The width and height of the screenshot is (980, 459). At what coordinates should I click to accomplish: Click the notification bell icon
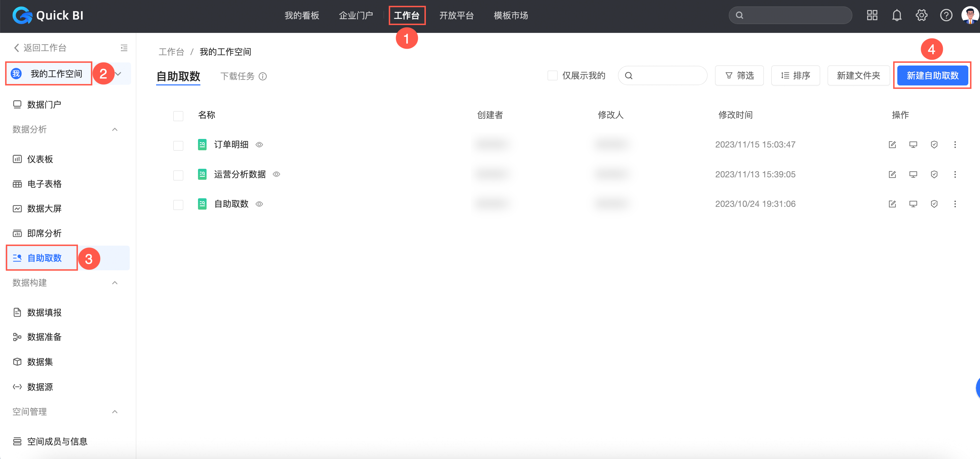coord(896,15)
